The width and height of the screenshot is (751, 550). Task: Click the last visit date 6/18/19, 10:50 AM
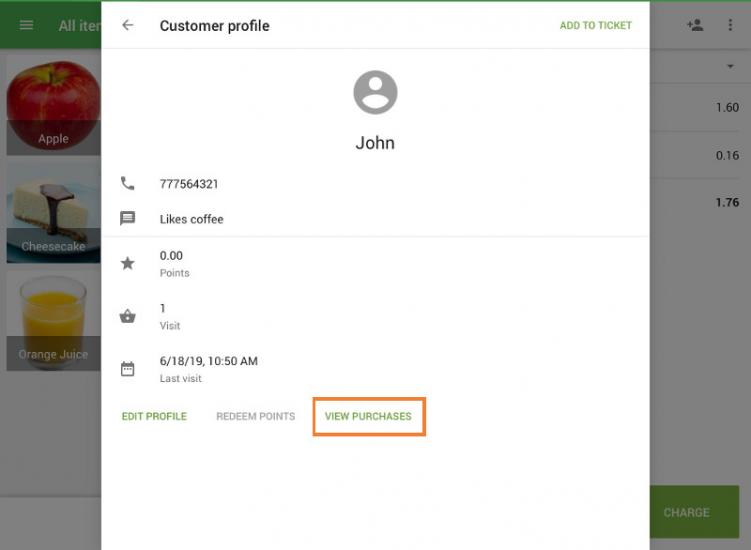tap(209, 361)
